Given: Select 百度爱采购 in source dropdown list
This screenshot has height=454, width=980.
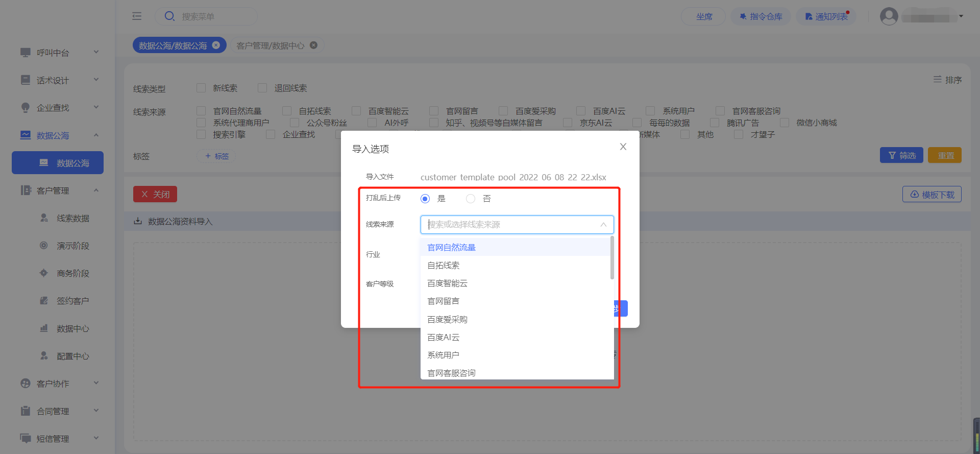Looking at the screenshot, I should [x=515, y=319].
